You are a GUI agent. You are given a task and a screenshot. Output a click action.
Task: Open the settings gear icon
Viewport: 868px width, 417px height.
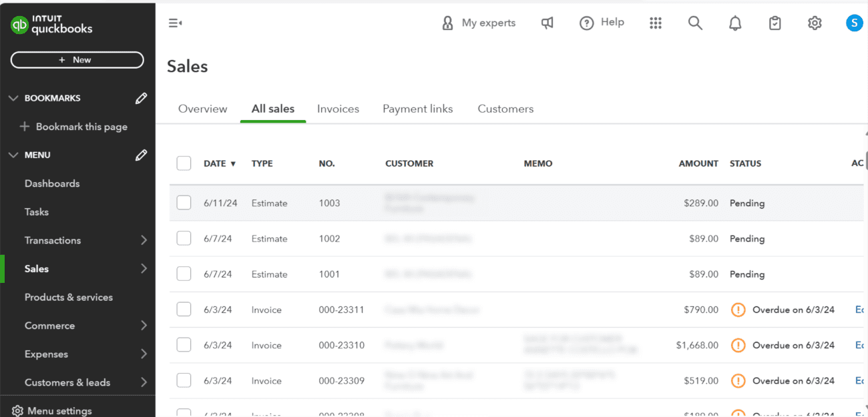pos(815,23)
